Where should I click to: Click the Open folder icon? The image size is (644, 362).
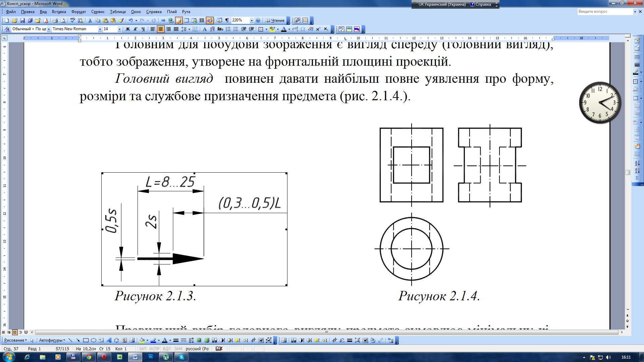(14, 20)
